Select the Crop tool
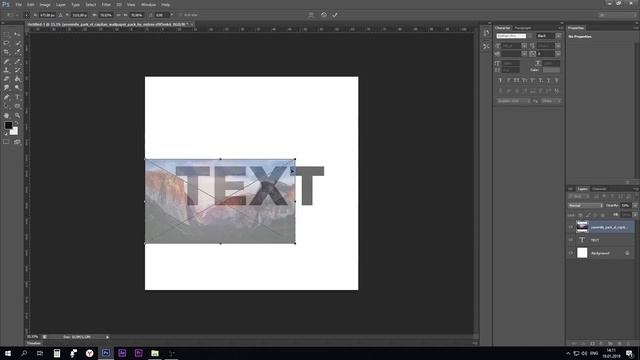The height and width of the screenshot is (360, 640). coord(7,52)
